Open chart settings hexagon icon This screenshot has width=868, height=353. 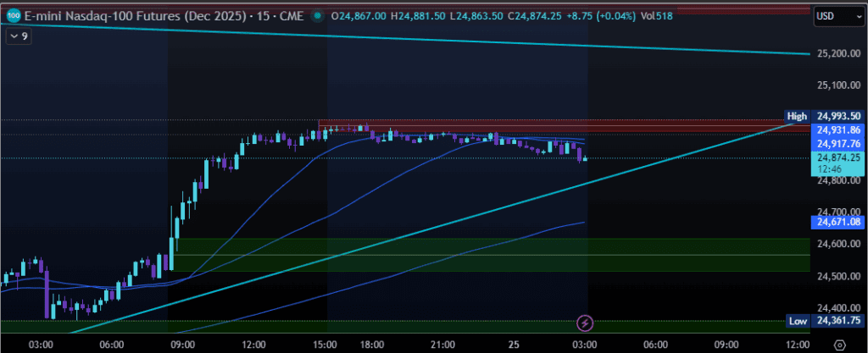838,345
